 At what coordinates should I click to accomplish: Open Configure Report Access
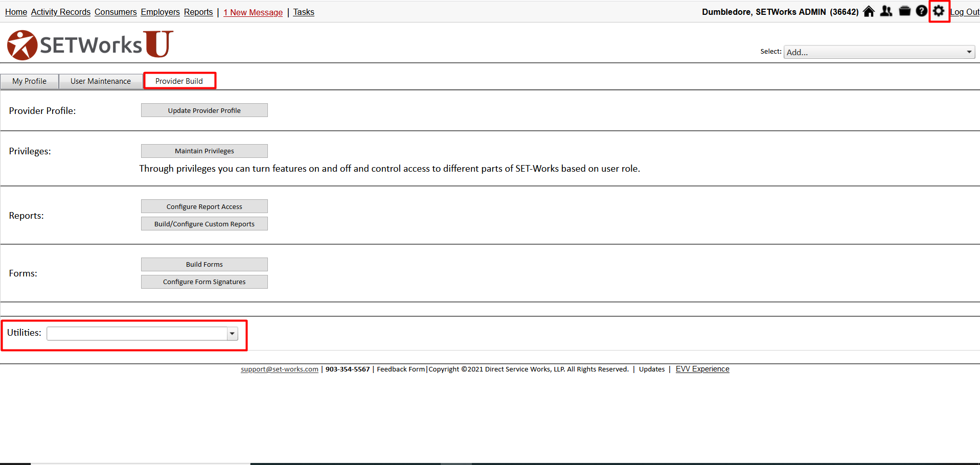204,206
